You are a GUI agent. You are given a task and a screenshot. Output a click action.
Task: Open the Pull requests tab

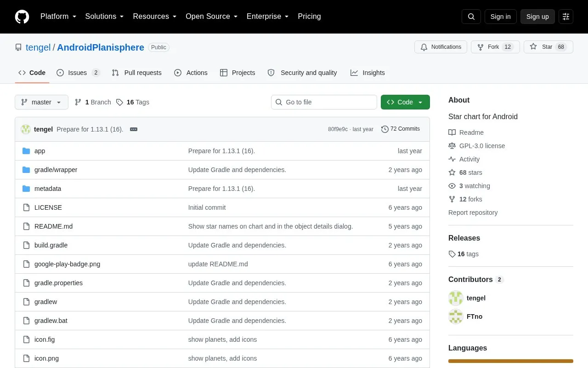[x=136, y=73]
